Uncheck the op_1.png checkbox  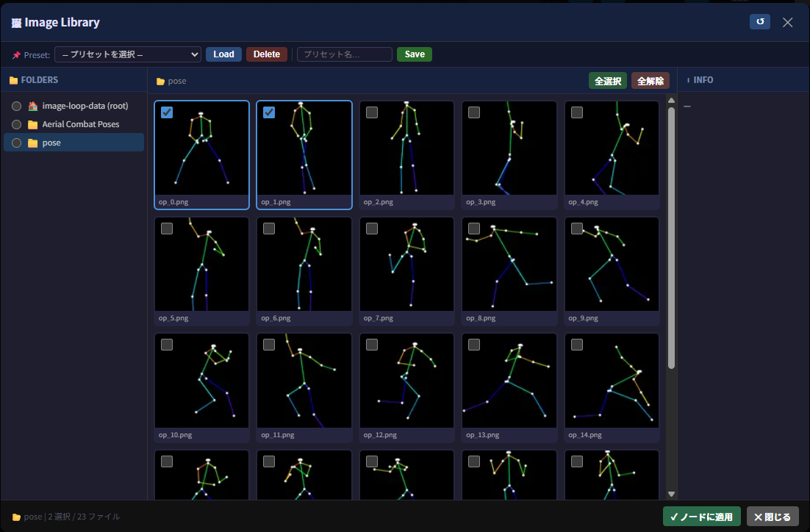[x=269, y=112]
